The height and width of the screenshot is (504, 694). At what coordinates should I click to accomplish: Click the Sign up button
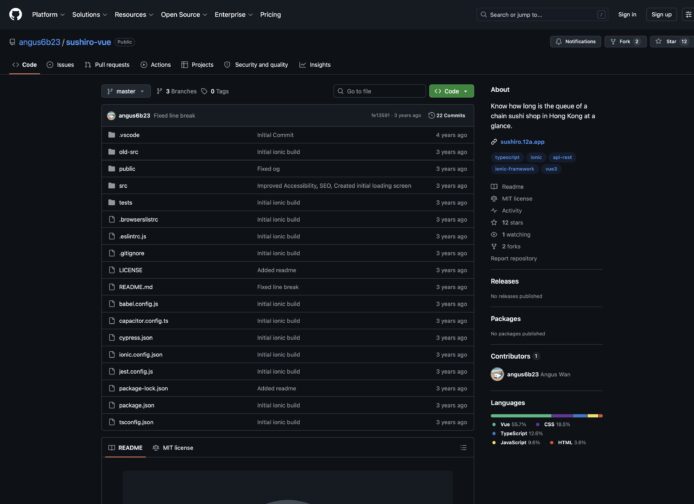662,15
